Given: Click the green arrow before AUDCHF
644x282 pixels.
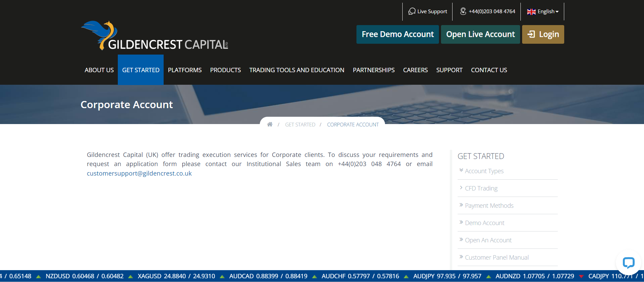Looking at the screenshot, I should (314, 277).
